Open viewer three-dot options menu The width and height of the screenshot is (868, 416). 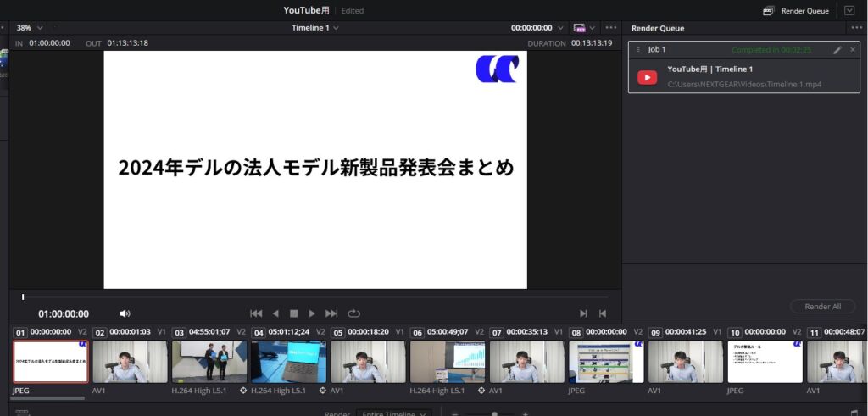610,28
